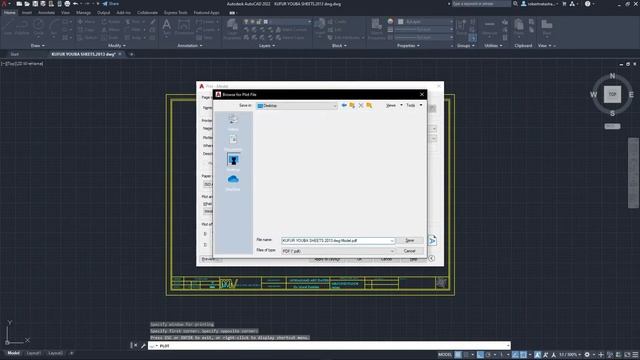Click the Save quick access icon
Image resolution: width=640 pixels, height=360 pixels.
coord(35,4)
